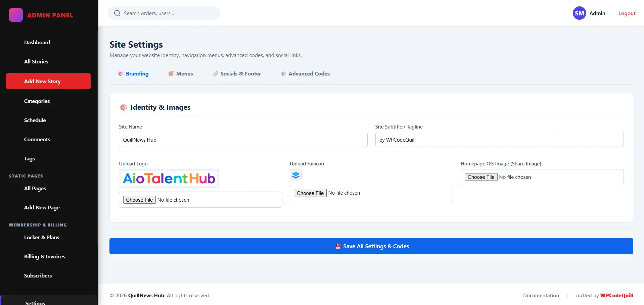
Task: Click the AioTalentHub logo preview
Action: point(169,179)
